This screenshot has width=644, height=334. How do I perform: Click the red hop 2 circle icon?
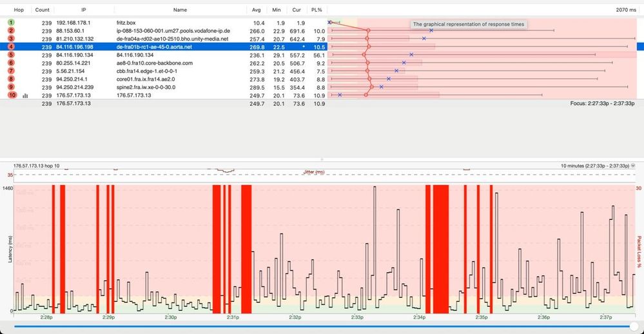point(11,31)
